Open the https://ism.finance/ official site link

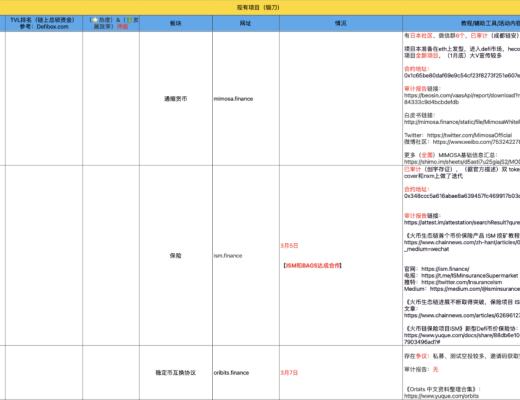coord(445,269)
